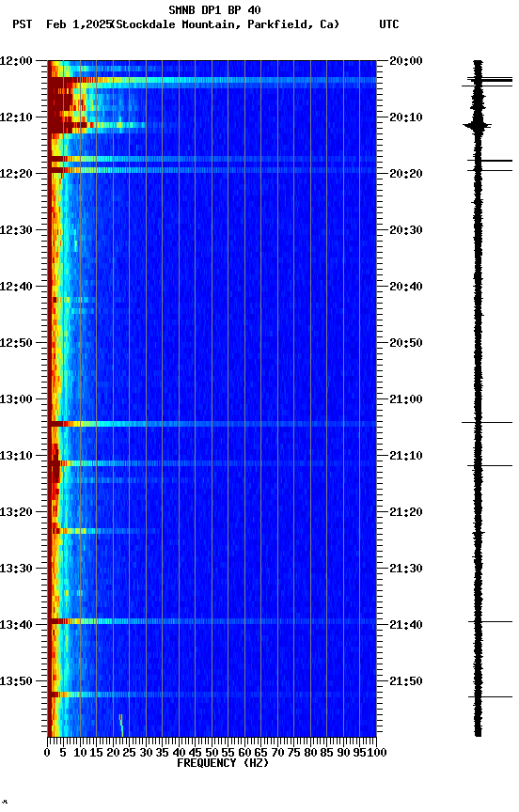
Task: Click the UTC timezone label
Action: [389, 24]
